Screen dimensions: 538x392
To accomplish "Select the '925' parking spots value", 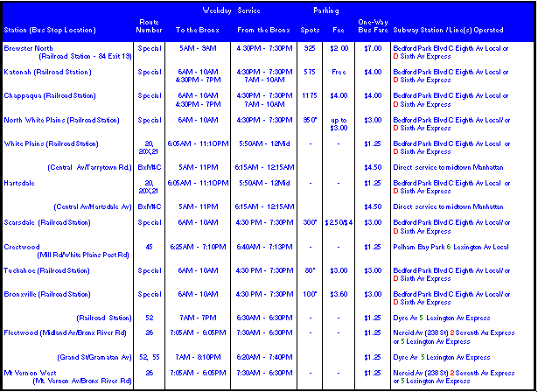I will pos(310,48).
